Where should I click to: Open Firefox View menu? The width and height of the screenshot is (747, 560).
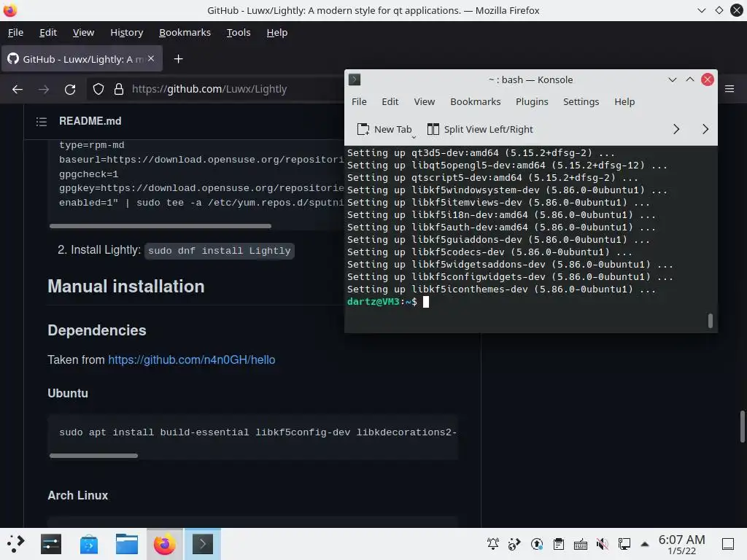pos(83,32)
